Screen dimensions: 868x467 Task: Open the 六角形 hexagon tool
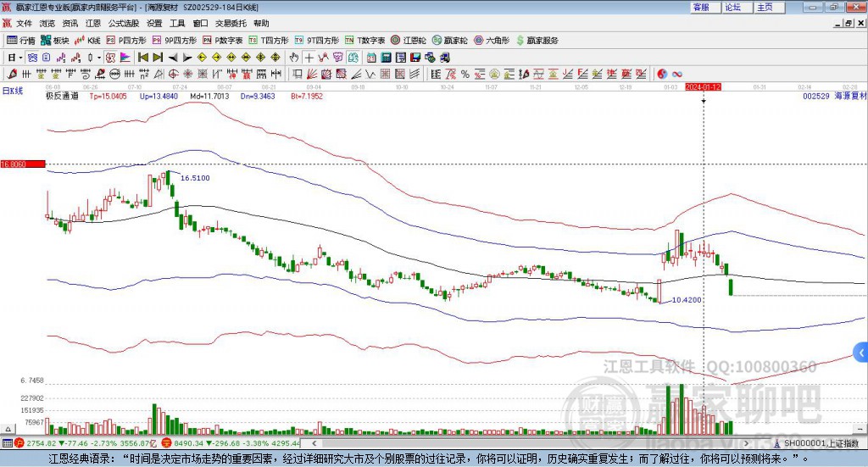[492, 41]
